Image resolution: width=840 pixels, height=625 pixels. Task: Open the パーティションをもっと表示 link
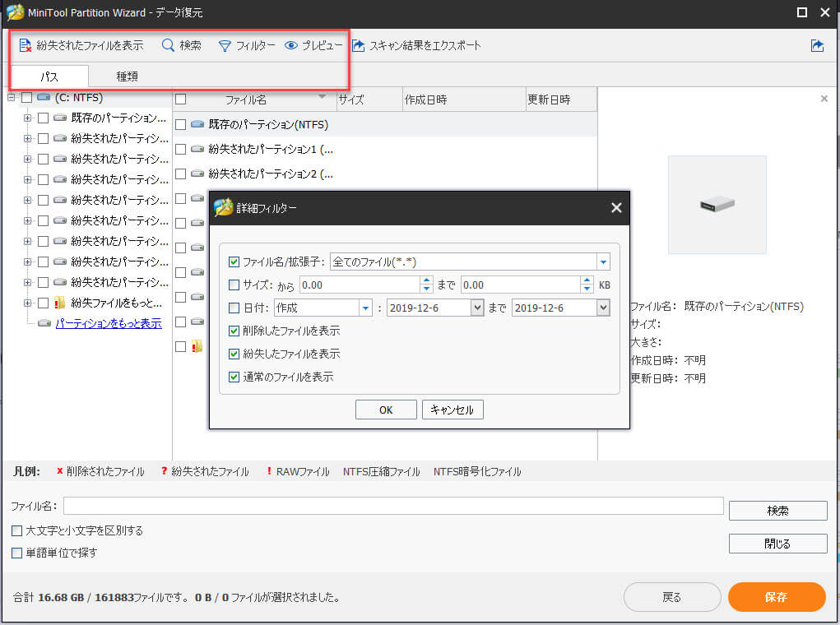tap(109, 323)
